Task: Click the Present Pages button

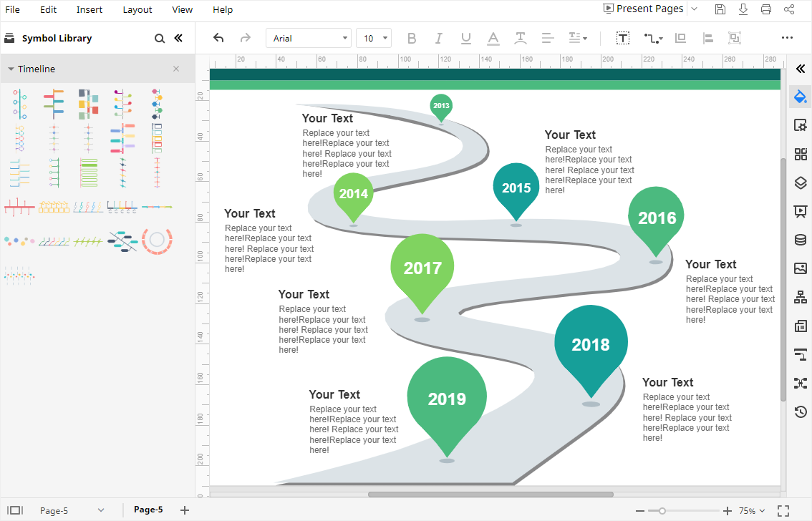Action: 643,9
